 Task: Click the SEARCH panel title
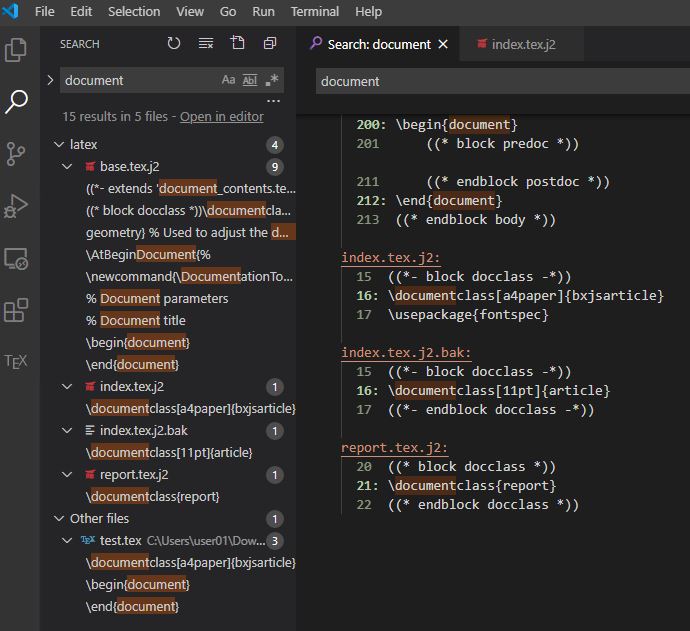point(80,44)
